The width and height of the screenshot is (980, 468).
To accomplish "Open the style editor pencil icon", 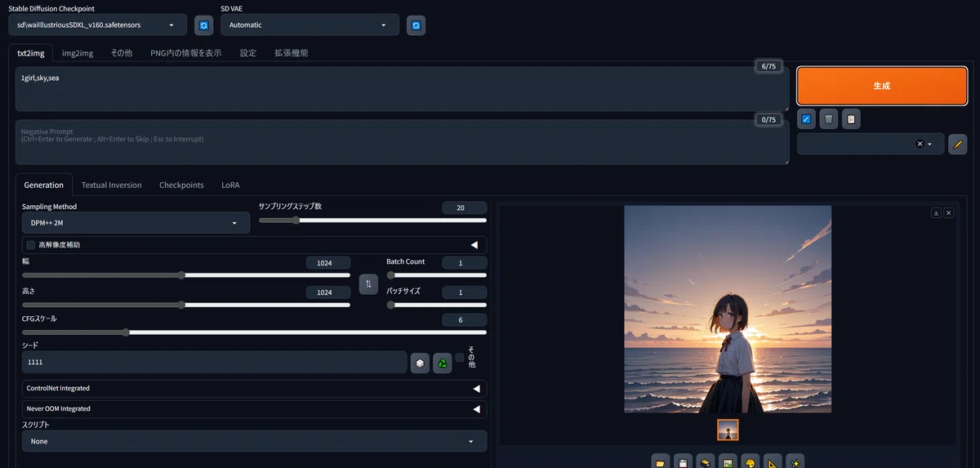I will click(x=958, y=144).
